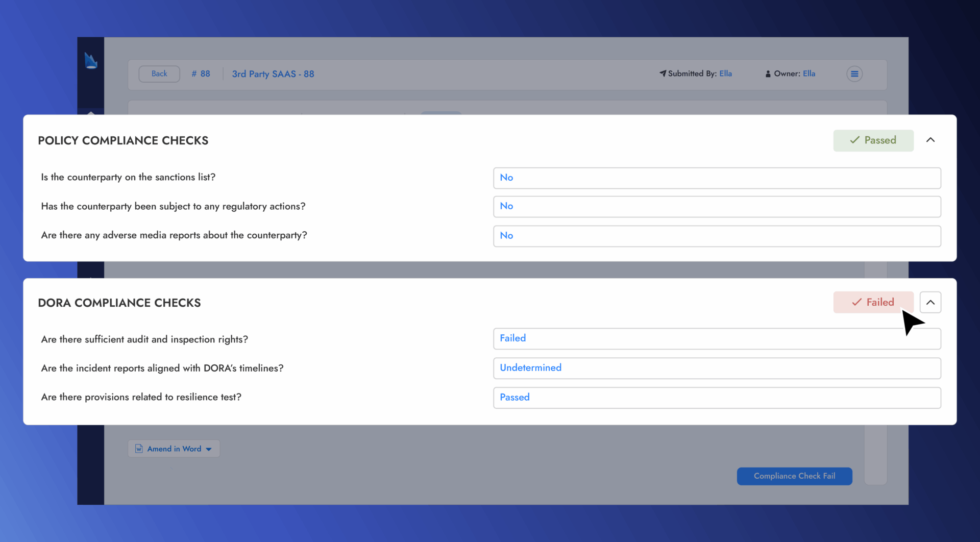This screenshot has width=980, height=542.
Task: Collapse the DORA Compliance Checks section
Action: [930, 302]
